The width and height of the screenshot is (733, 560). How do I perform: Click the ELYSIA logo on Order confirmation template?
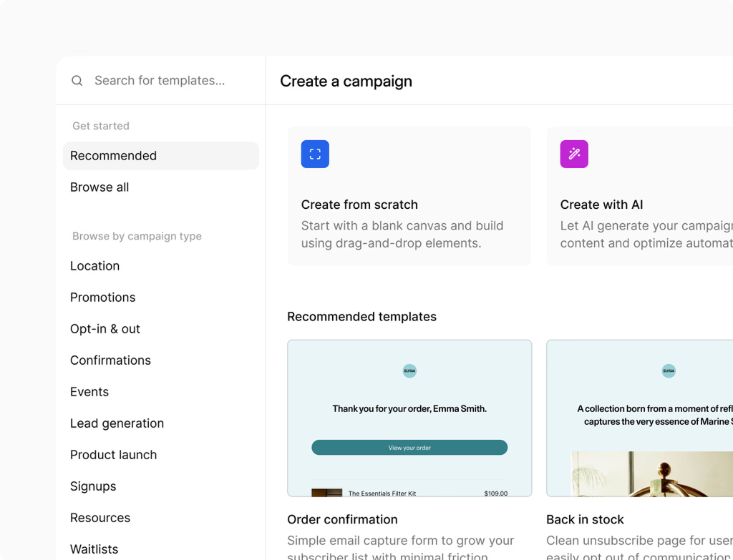pos(409,371)
